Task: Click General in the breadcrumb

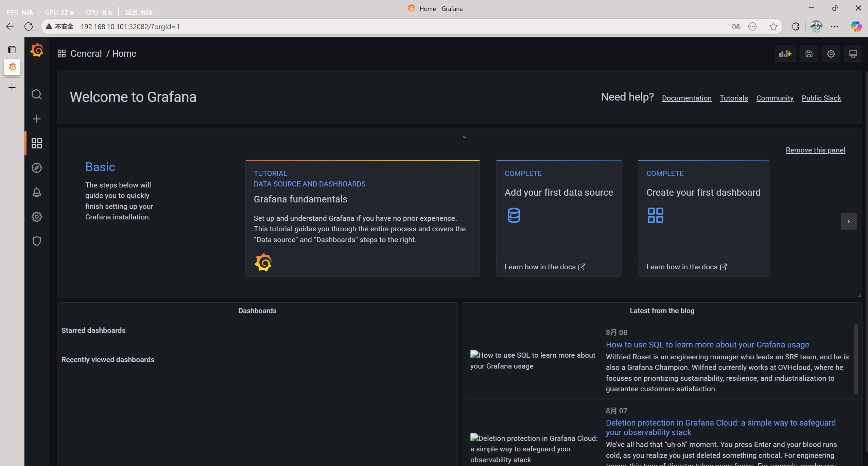Action: [x=86, y=54]
